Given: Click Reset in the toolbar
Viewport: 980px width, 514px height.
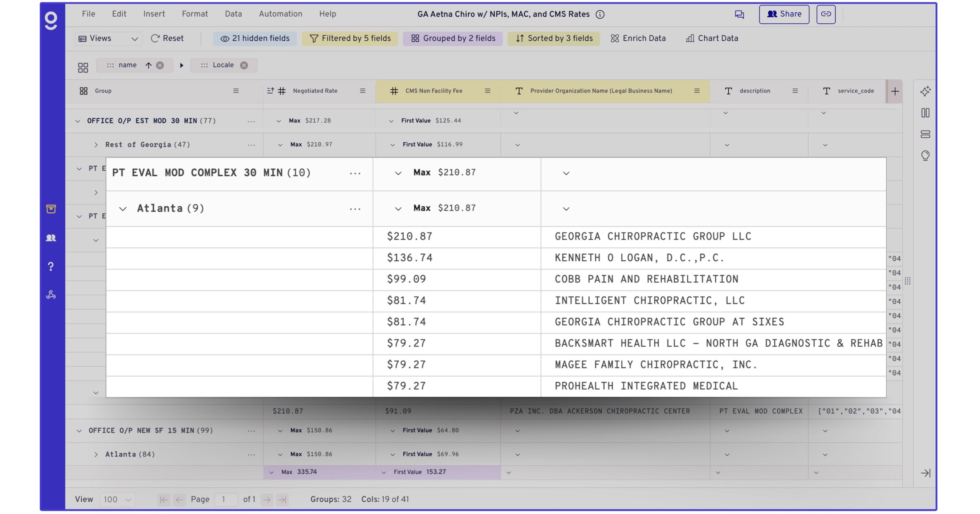Looking at the screenshot, I should (x=167, y=38).
